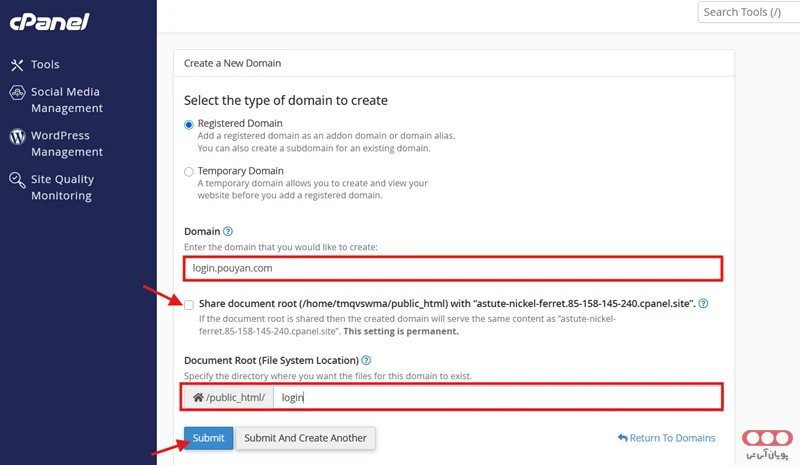Click the Document Root (File System Location) label
The image size is (800, 465).
271,360
